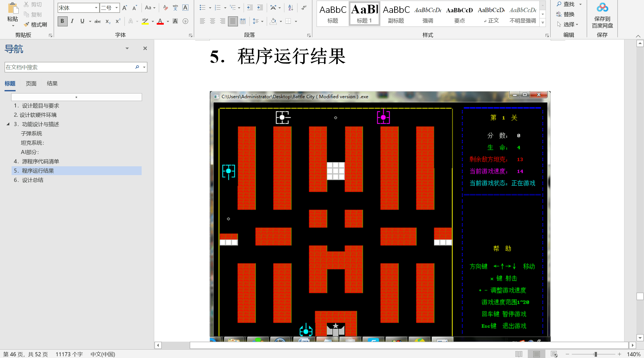
Task: Close the navigation pane
Action: pyautogui.click(x=145, y=48)
